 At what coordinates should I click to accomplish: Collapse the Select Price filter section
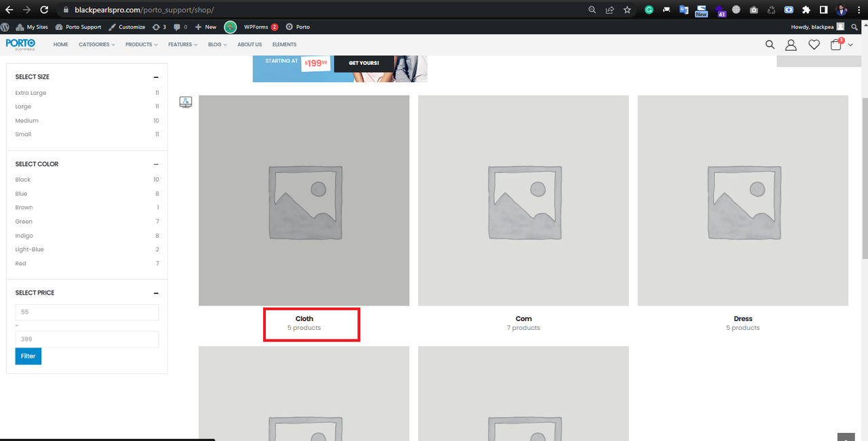point(156,293)
